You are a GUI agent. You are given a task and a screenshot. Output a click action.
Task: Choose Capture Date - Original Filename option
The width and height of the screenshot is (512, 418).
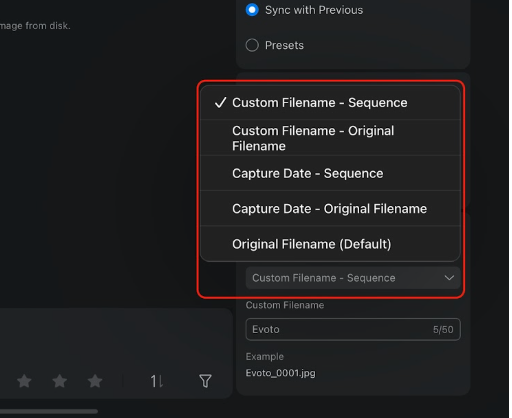(x=330, y=209)
